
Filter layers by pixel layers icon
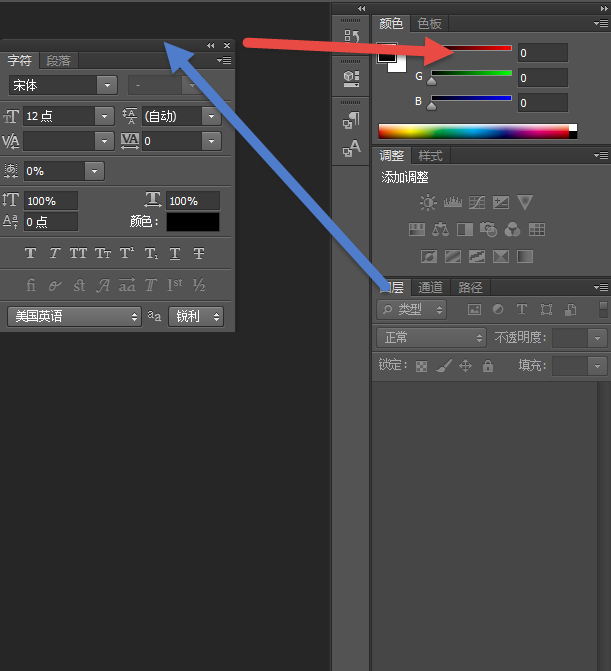tap(474, 309)
